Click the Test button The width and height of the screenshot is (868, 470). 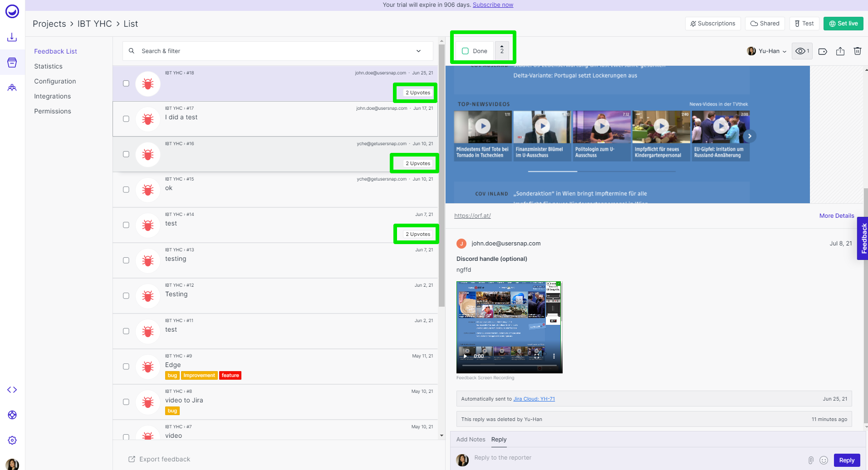coord(804,24)
